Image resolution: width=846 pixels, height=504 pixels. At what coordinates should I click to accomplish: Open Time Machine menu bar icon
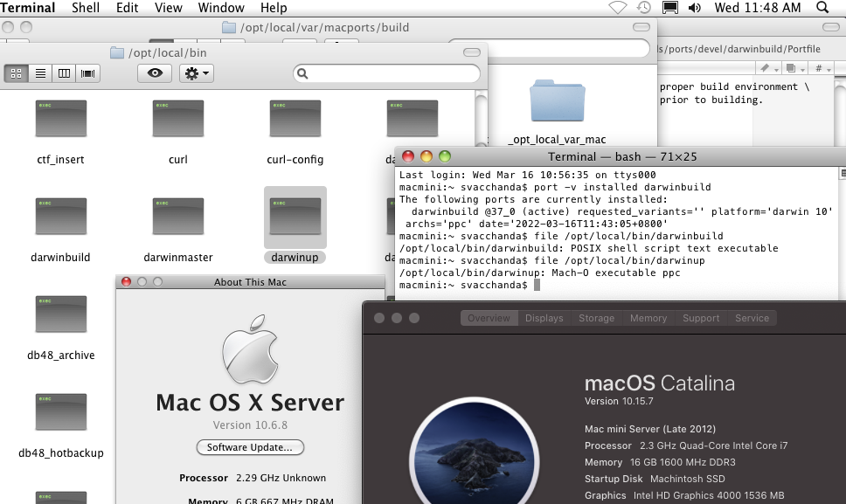click(x=643, y=8)
